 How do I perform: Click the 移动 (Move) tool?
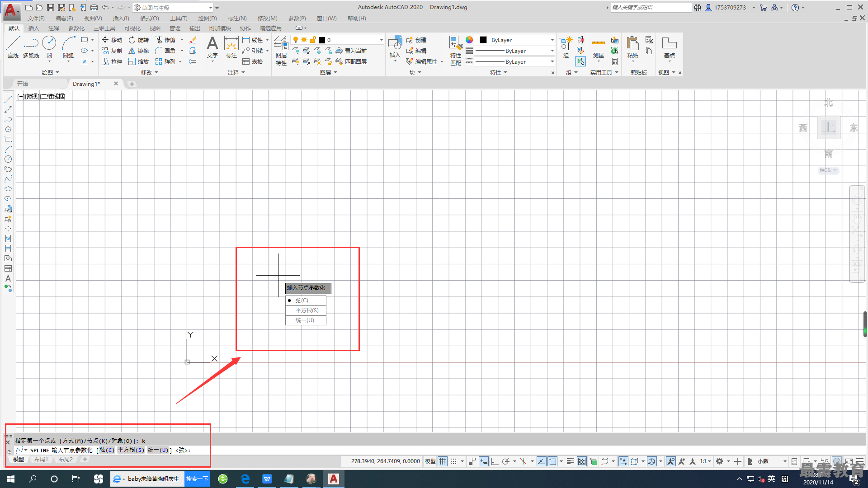coord(112,40)
